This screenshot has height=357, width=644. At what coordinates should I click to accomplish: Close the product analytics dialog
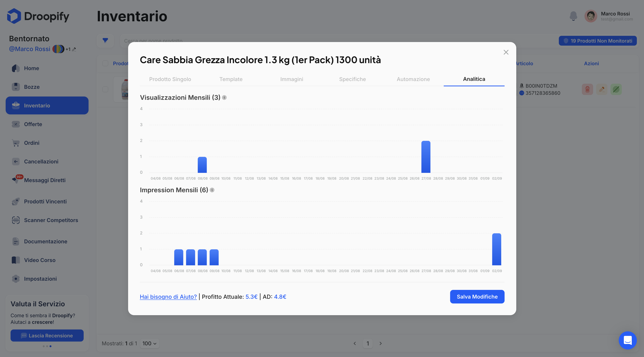click(x=506, y=52)
